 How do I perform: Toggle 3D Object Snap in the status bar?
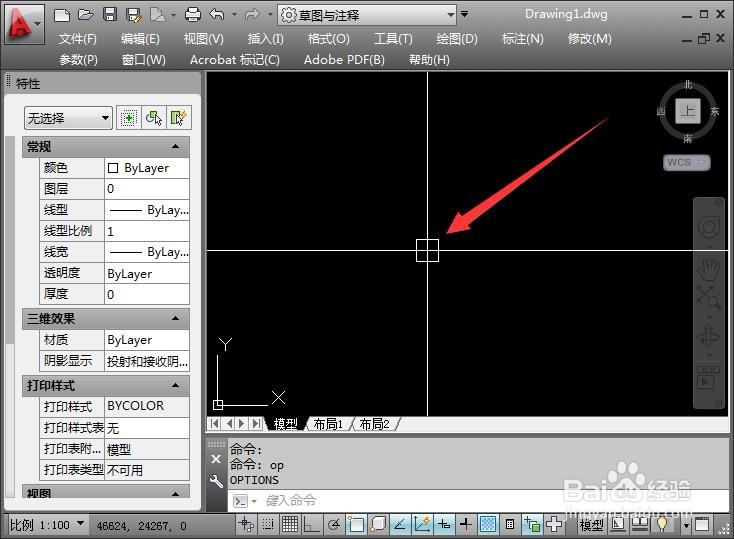(x=377, y=524)
